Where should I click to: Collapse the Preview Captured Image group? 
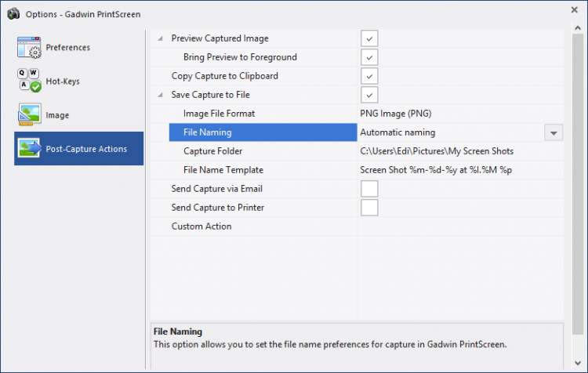[x=161, y=38]
